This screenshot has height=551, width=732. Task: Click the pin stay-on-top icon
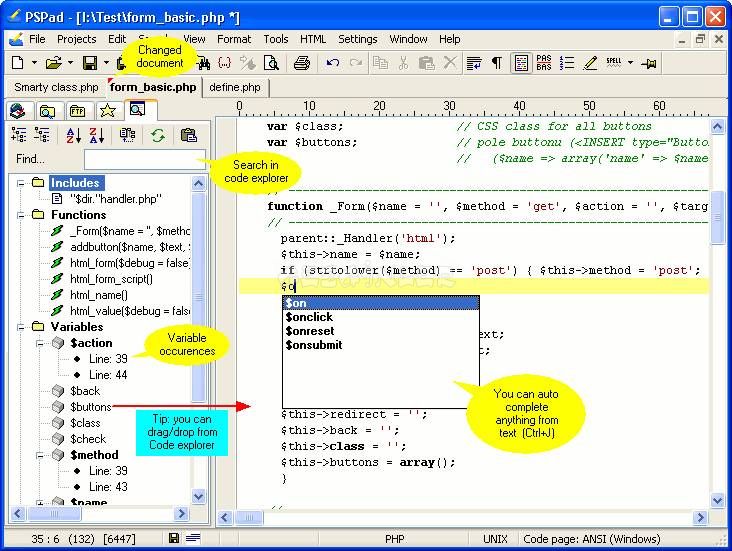[648, 63]
